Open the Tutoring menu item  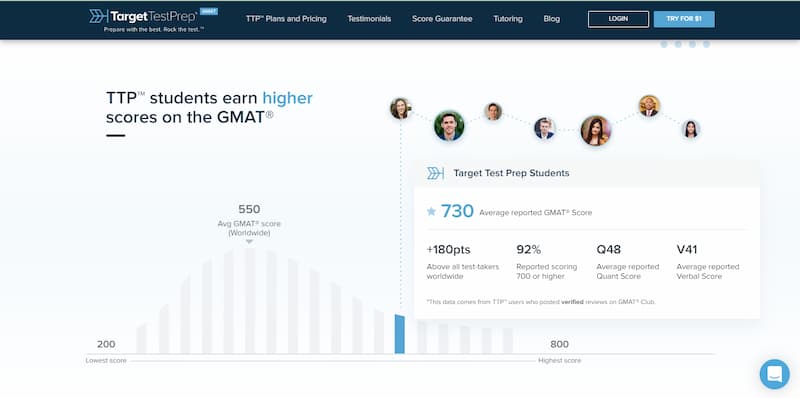tap(508, 19)
